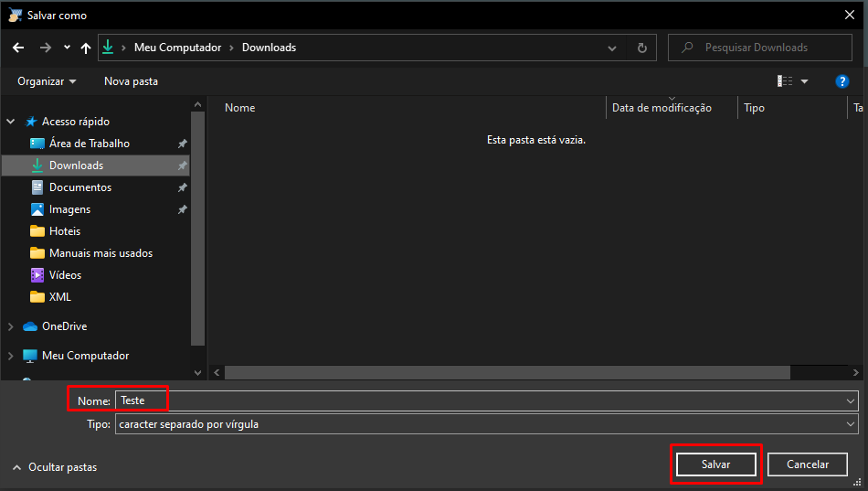Open the view options dropdown arrow
868x491 pixels.
click(804, 81)
